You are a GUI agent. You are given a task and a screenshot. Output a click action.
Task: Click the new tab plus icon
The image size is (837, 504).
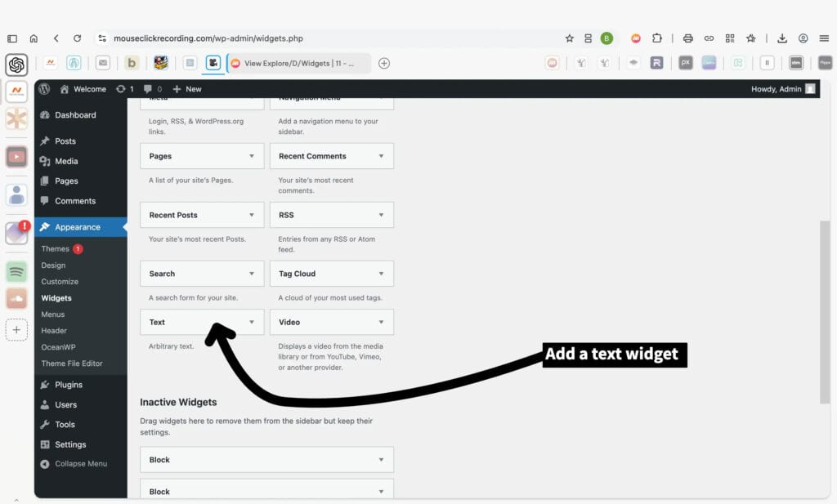tap(384, 63)
